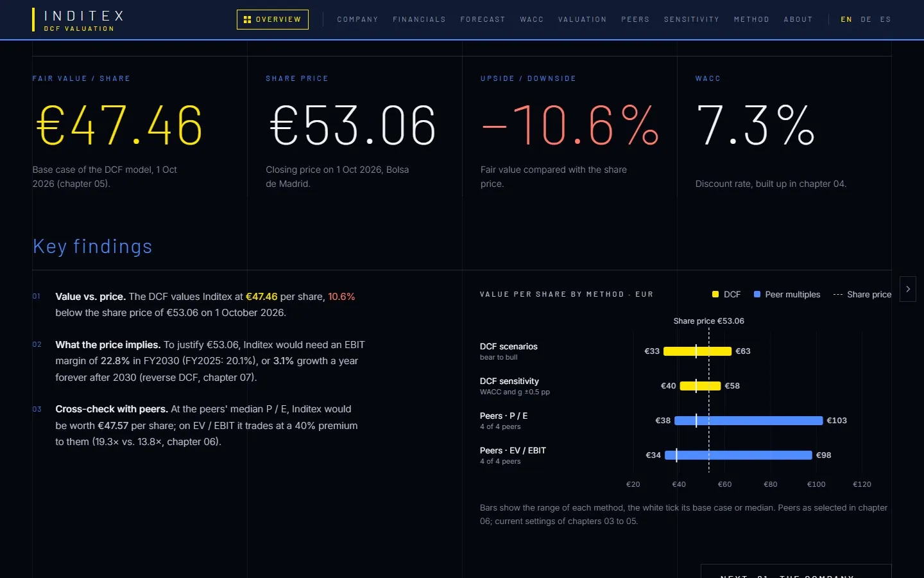Click the dashed Share price legend marker
The height and width of the screenshot is (578, 924).
click(x=838, y=295)
